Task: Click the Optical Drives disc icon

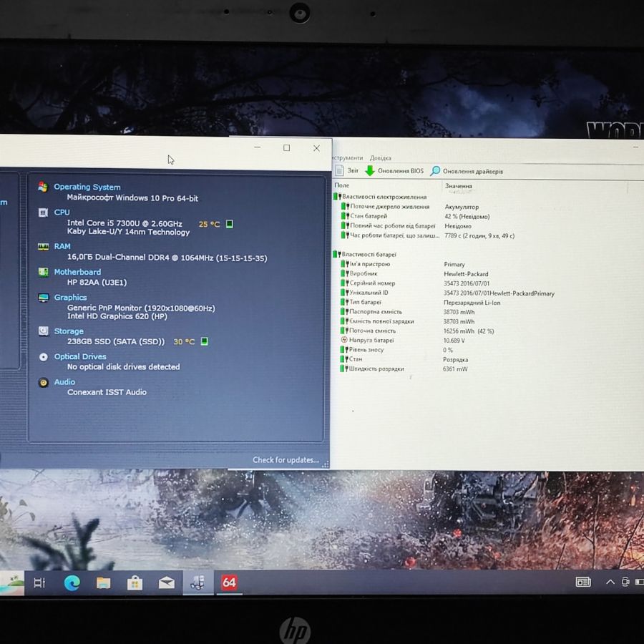Action: coord(43,357)
